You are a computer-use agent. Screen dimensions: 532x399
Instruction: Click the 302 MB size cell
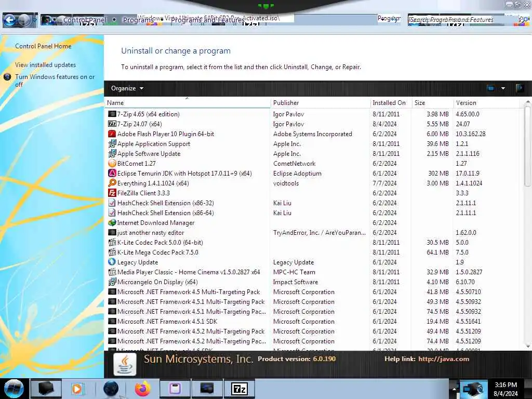(x=438, y=174)
